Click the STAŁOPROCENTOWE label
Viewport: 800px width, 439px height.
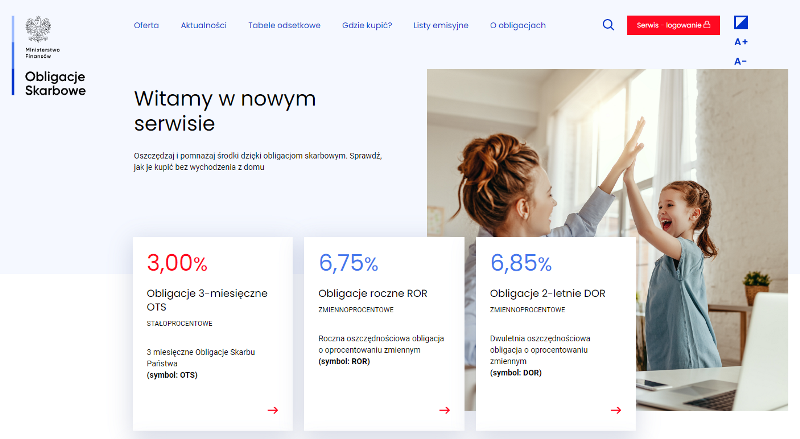pyautogui.click(x=179, y=323)
